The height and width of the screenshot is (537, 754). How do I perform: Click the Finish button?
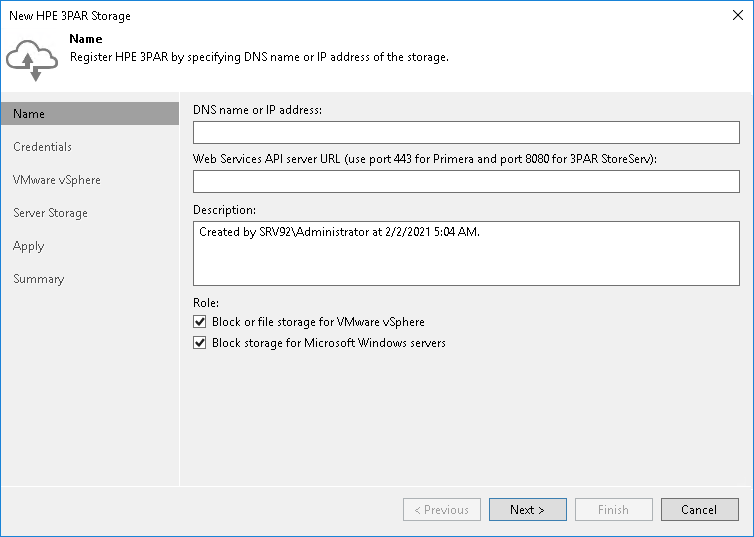(613, 510)
